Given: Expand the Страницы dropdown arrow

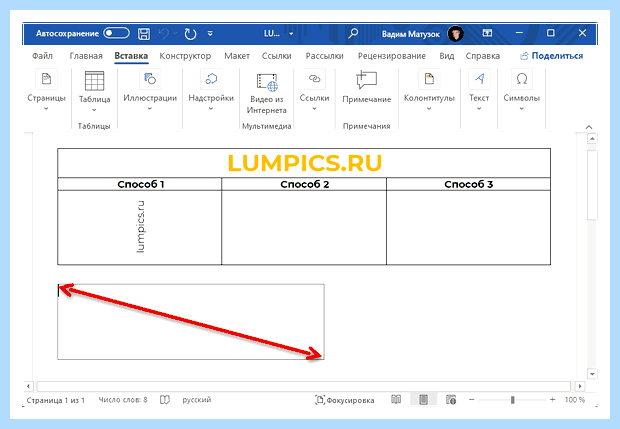Looking at the screenshot, I should click(x=46, y=108).
